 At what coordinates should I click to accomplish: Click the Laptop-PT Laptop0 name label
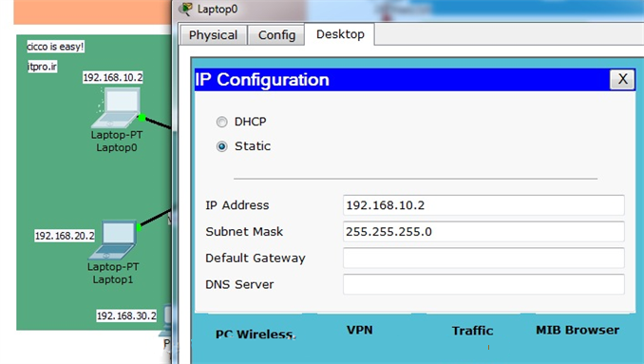[117, 142]
